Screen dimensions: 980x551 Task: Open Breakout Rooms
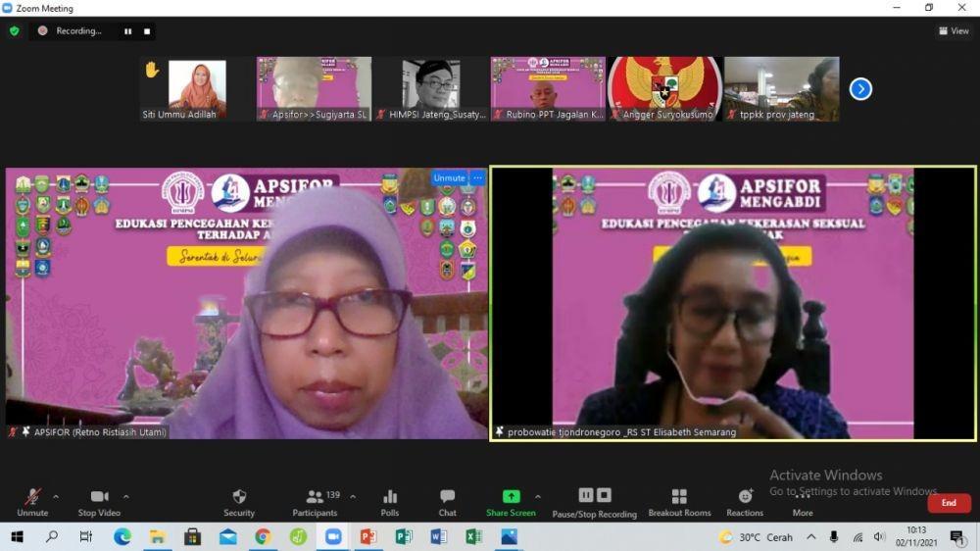[679, 502]
